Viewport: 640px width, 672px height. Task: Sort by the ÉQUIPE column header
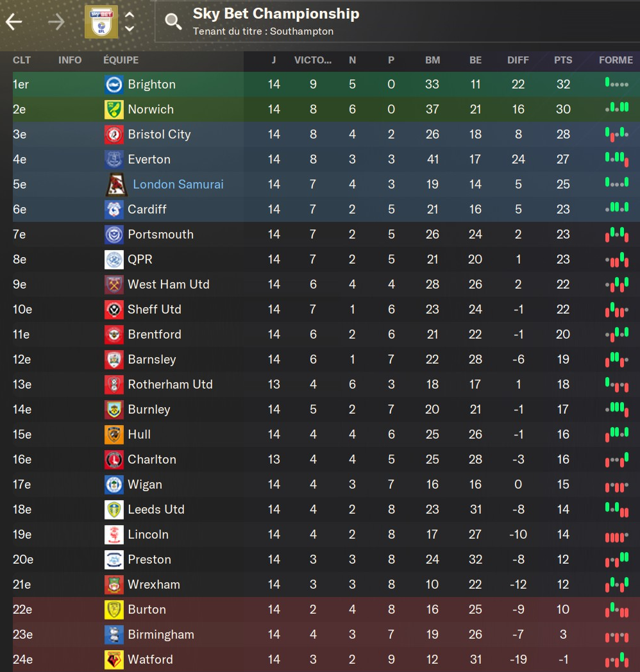(x=121, y=60)
